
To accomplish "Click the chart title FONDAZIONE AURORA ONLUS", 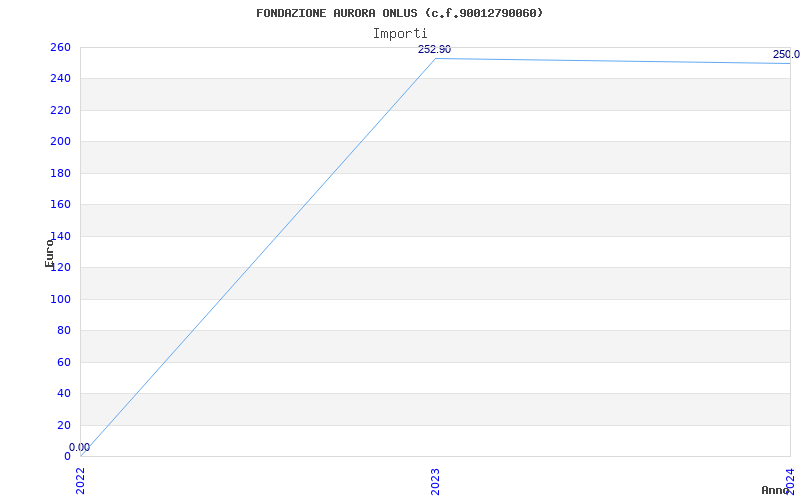I will tap(399, 13).
